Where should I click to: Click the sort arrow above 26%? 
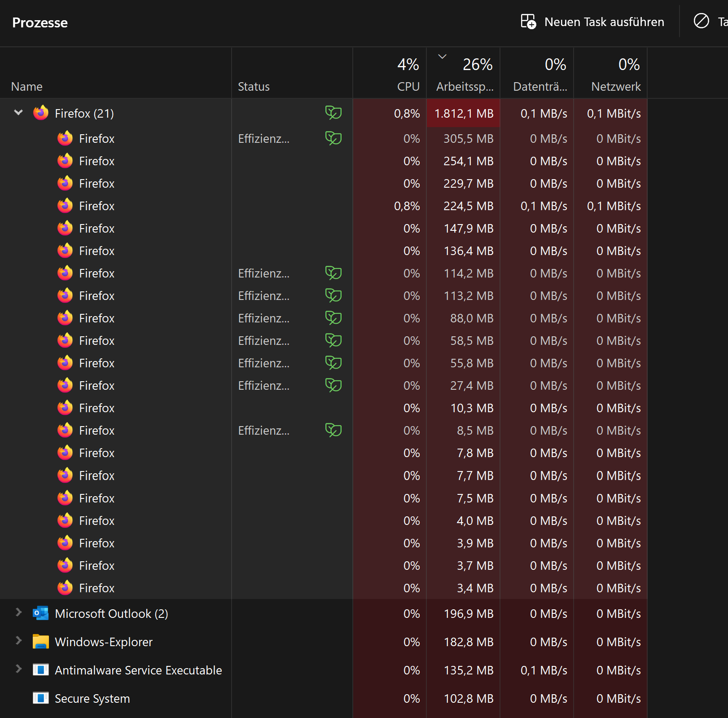[442, 56]
